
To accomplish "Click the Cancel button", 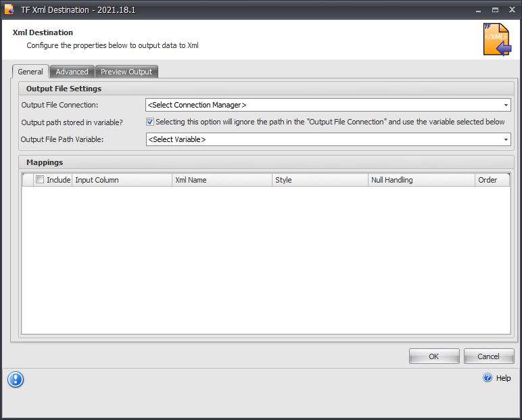I will click(x=489, y=356).
